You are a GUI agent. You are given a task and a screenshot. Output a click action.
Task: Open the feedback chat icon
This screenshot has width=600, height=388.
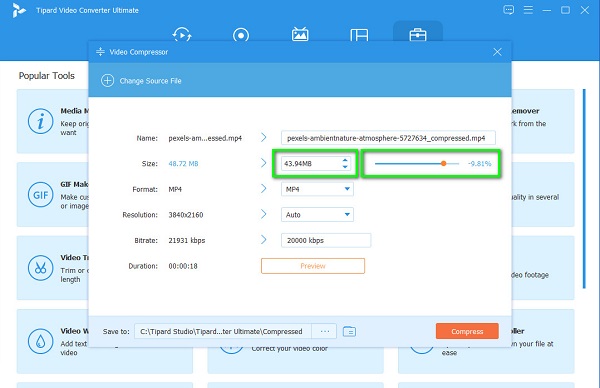click(509, 10)
